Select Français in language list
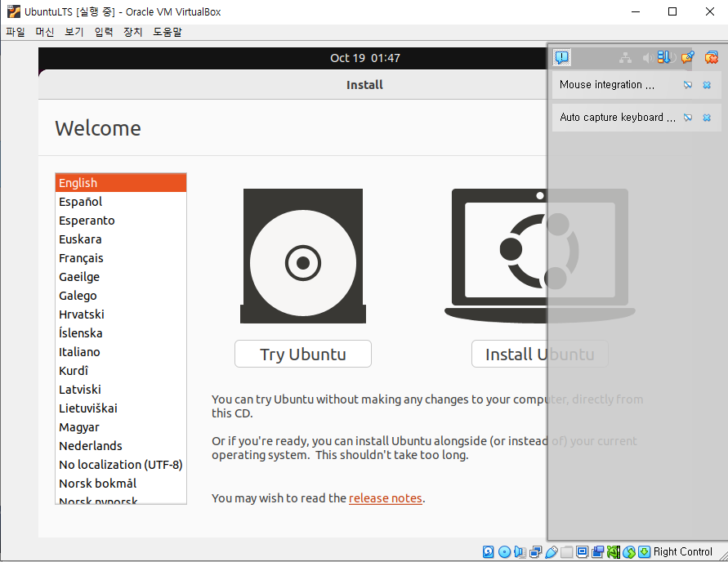 (121, 258)
